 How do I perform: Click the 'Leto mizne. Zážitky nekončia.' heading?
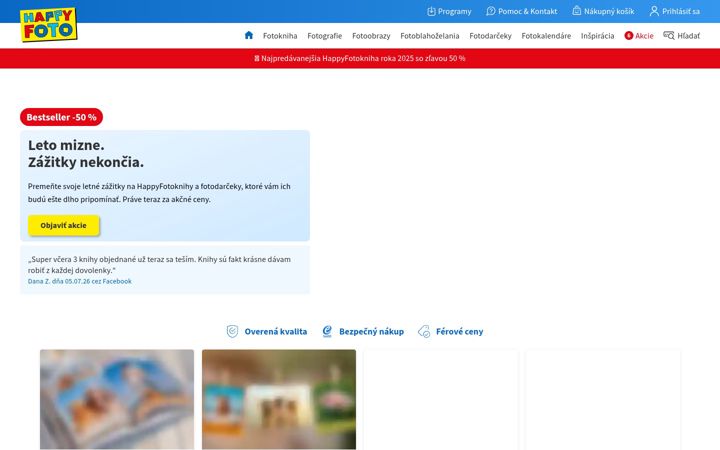(86, 153)
